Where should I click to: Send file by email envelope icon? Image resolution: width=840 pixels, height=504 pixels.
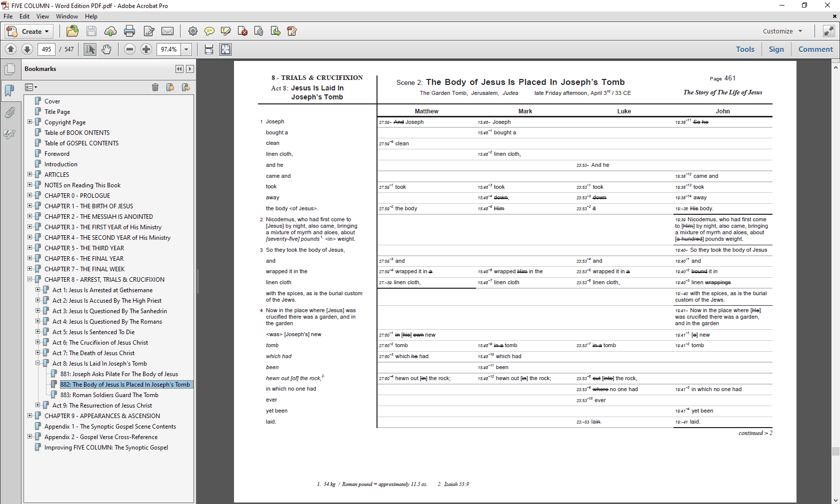coord(167,31)
